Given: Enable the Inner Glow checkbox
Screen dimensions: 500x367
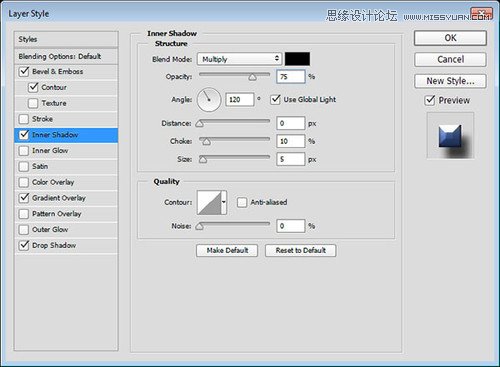Looking at the screenshot, I should coord(24,151).
